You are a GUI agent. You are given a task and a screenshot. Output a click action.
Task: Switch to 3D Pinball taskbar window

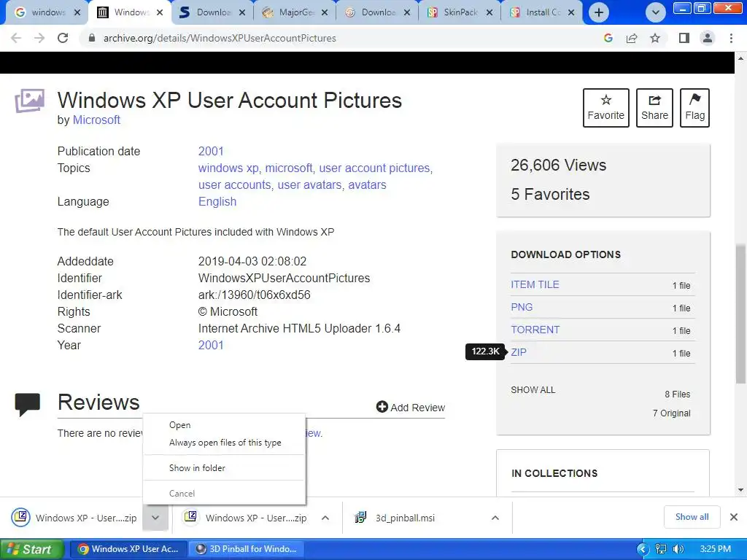[247, 549]
